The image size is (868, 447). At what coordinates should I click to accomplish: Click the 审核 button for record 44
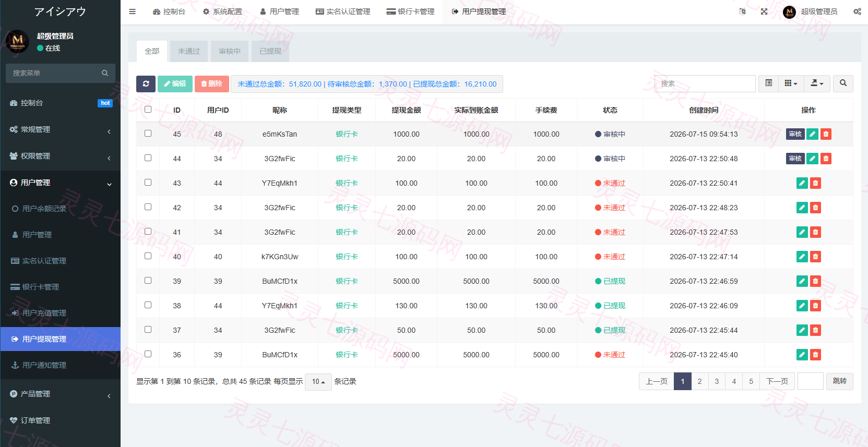(795, 159)
